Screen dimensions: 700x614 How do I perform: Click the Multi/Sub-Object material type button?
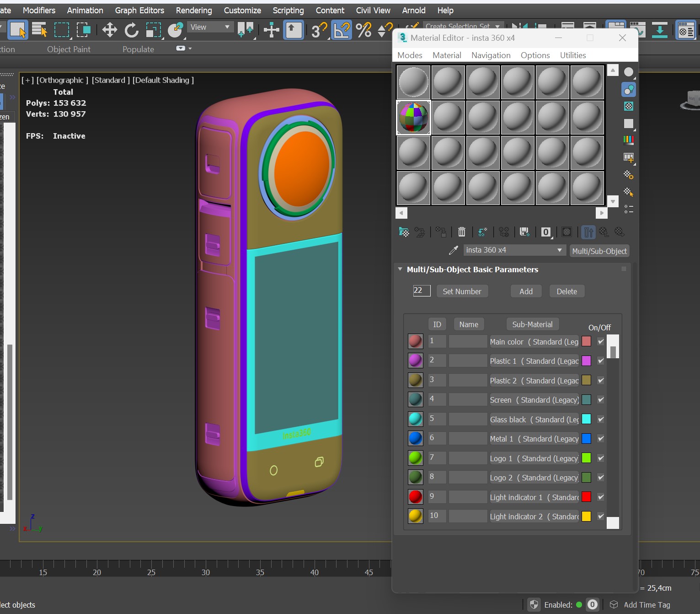[x=599, y=251]
